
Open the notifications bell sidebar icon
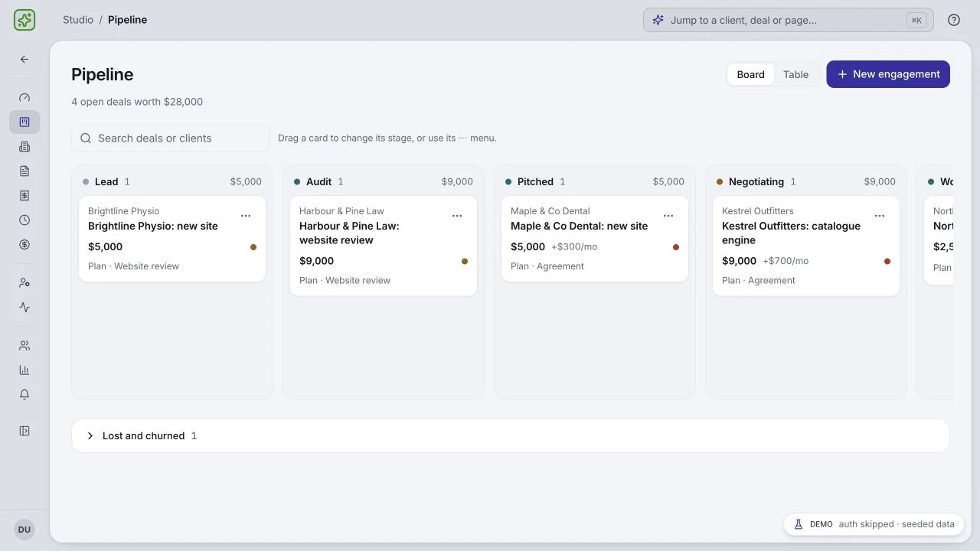click(x=24, y=394)
